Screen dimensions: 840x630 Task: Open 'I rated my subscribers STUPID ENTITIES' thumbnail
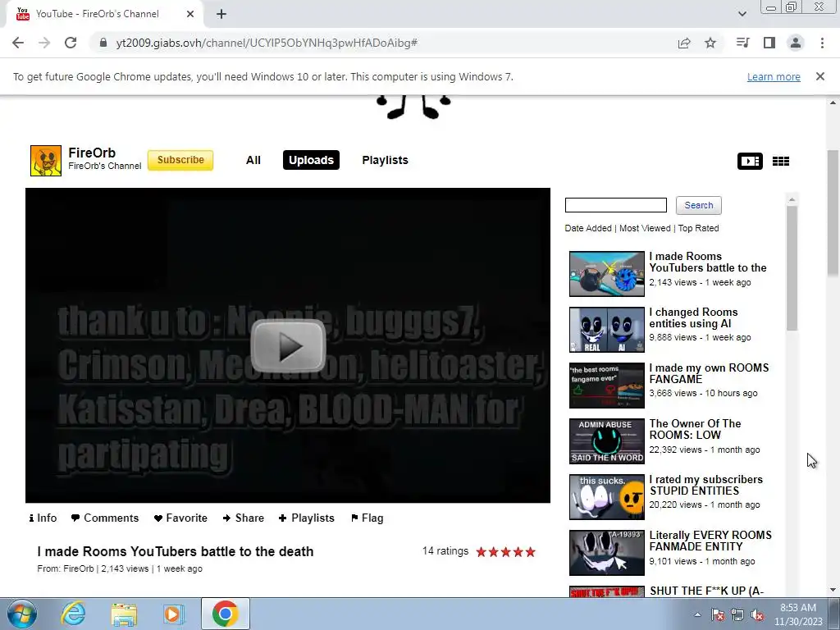point(607,496)
